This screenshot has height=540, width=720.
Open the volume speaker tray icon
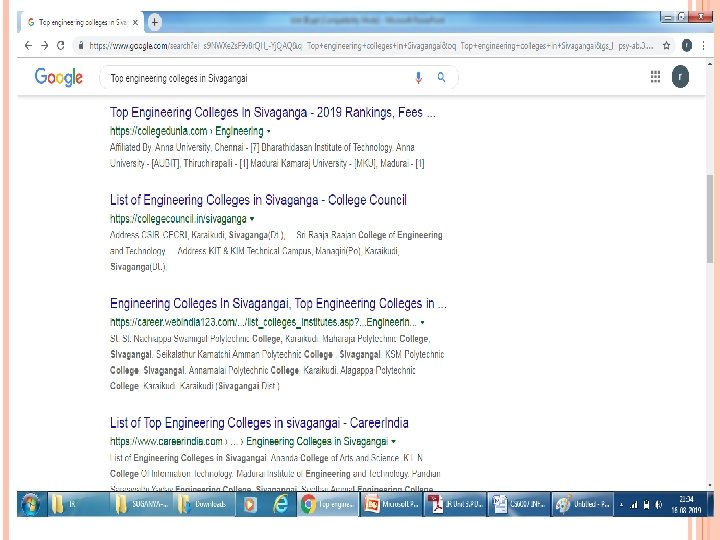pos(659,505)
